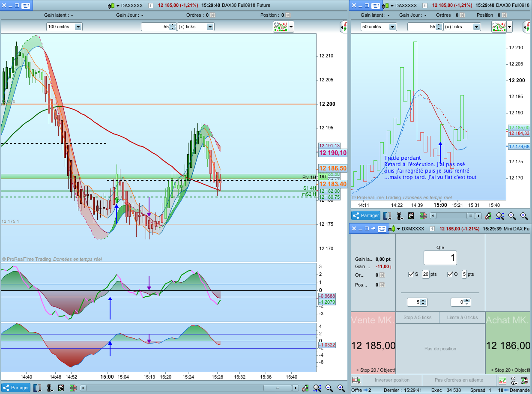Uncheck the O objective checkbox
This screenshot has height=394, width=532.
450,275
